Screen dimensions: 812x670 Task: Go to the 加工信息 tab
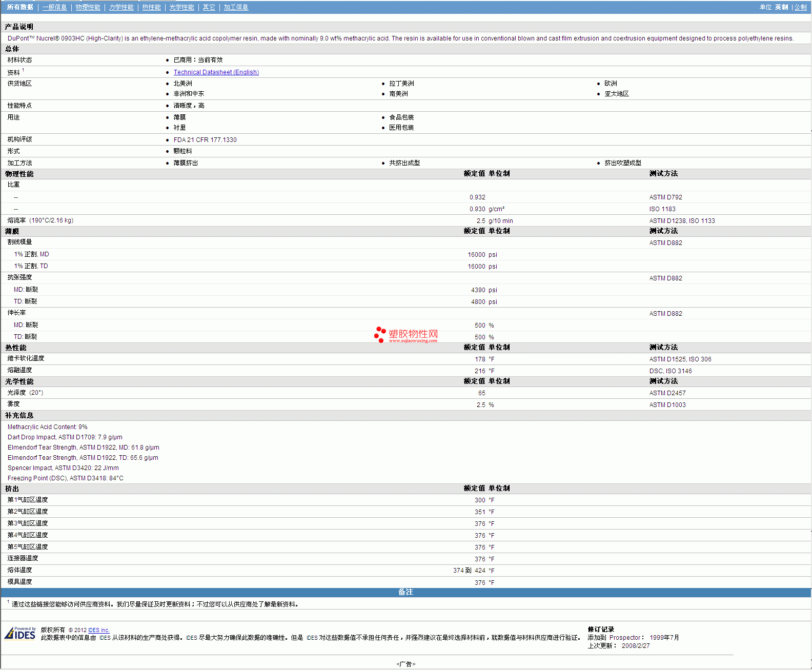(x=236, y=7)
